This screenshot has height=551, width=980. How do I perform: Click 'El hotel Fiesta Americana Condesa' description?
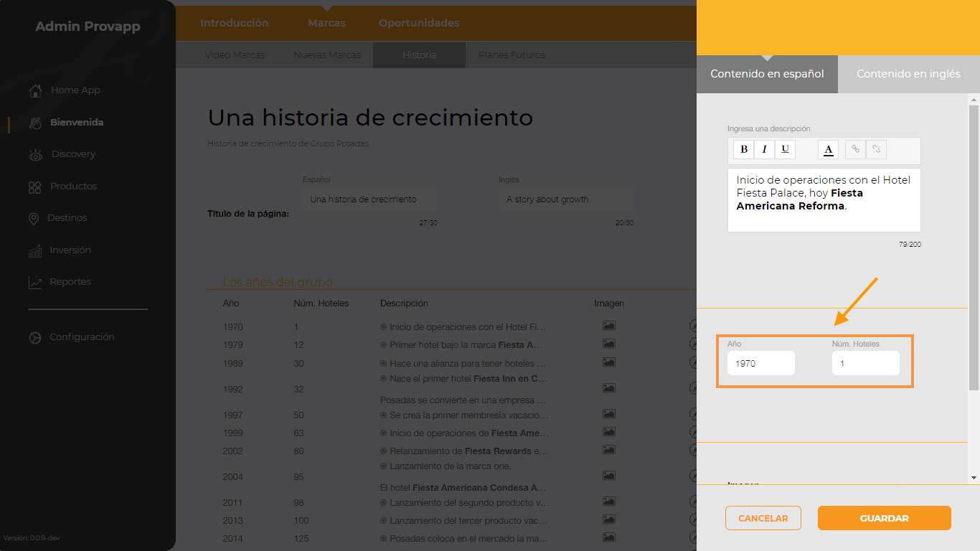tap(463, 488)
